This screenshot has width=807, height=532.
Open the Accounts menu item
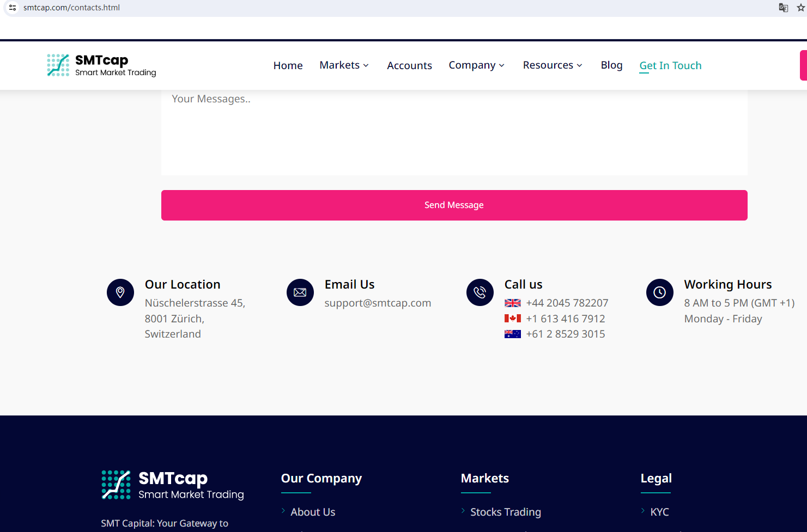[x=409, y=65]
